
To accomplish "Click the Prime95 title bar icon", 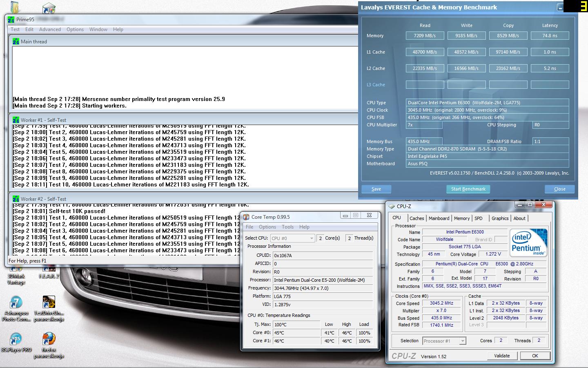I will [11, 19].
